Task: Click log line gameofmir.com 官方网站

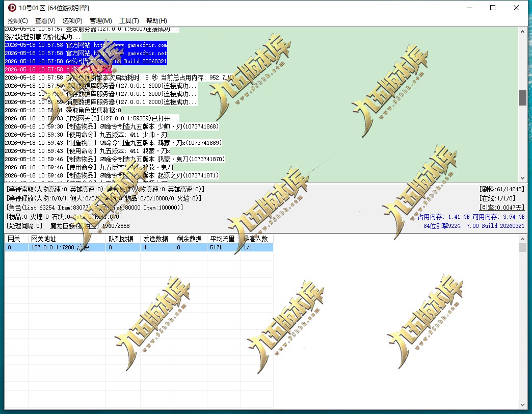Action: [86, 45]
